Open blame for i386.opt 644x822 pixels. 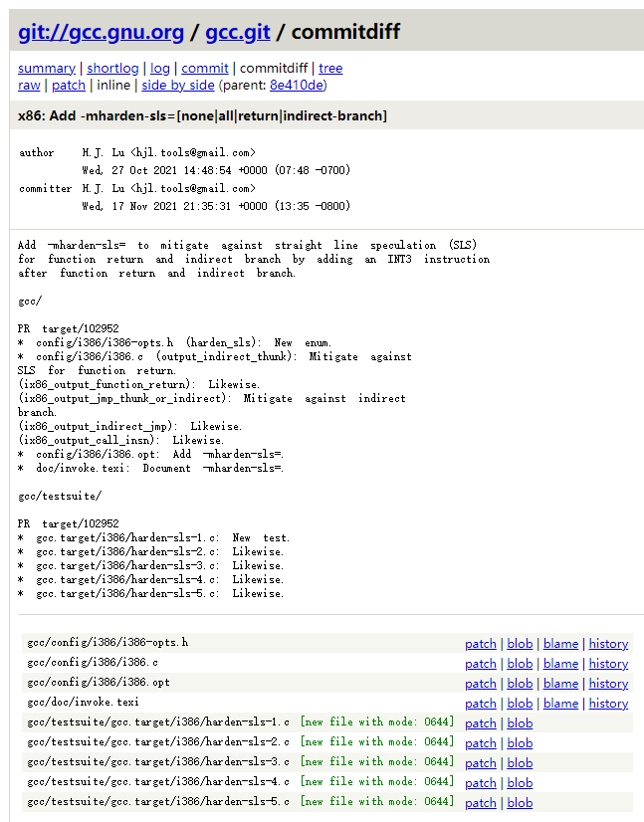coord(560,684)
